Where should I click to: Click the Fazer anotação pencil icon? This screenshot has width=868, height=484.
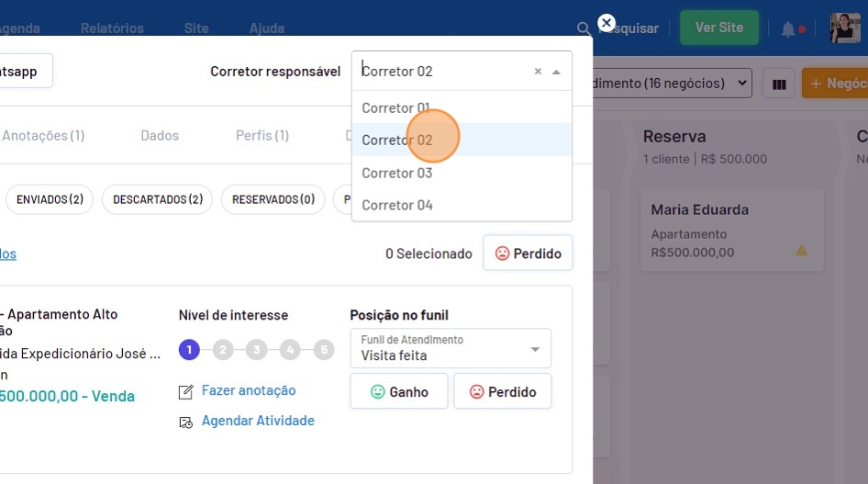pyautogui.click(x=187, y=392)
